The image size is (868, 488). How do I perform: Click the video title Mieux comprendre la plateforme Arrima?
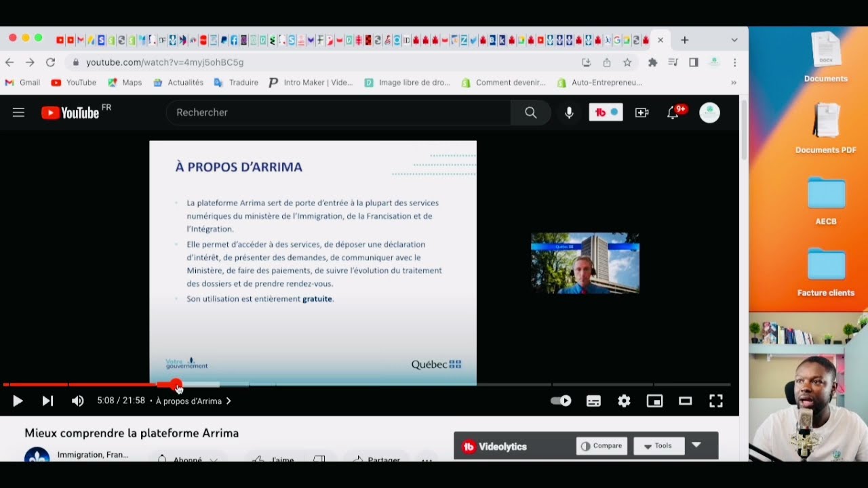pos(132,433)
